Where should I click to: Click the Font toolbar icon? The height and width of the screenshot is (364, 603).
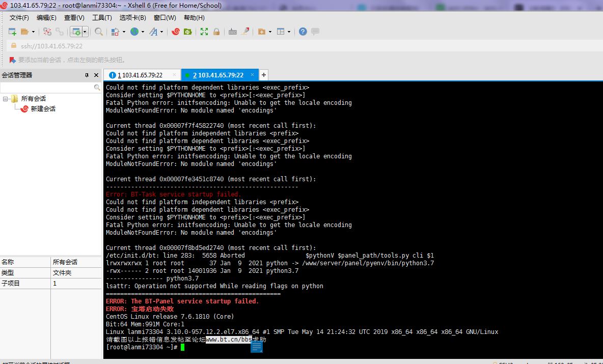pos(153,32)
